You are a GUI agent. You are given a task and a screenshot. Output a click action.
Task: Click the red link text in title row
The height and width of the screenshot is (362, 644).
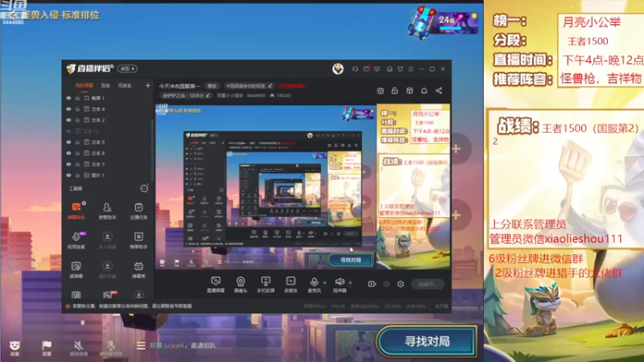coord(292,86)
